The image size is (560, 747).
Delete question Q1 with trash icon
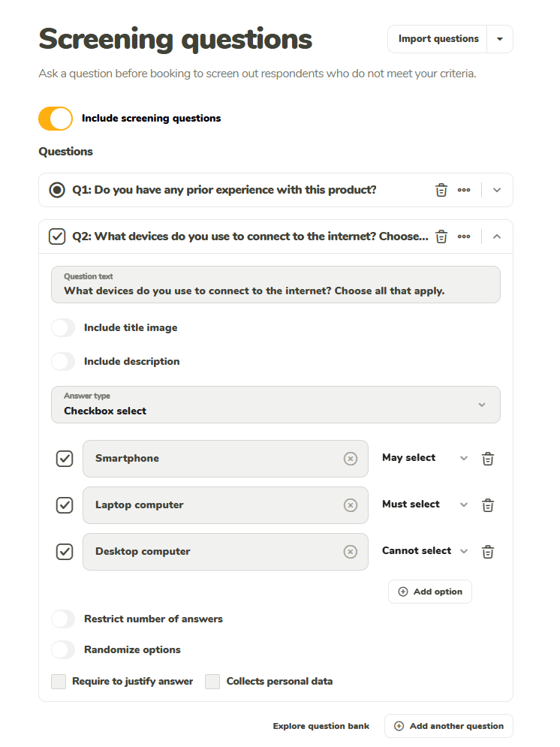(x=441, y=190)
